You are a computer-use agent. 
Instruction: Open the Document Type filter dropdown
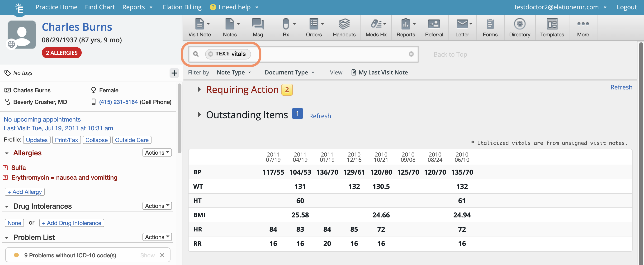pos(289,72)
